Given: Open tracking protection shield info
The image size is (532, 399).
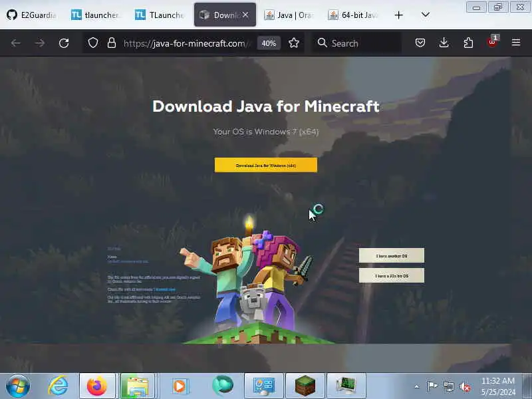Looking at the screenshot, I should tap(93, 43).
